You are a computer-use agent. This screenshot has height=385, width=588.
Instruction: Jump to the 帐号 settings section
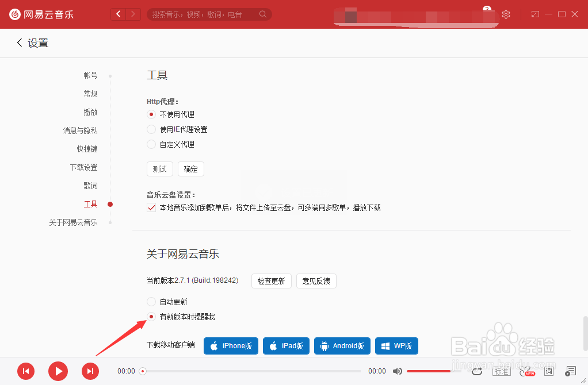pos(90,75)
